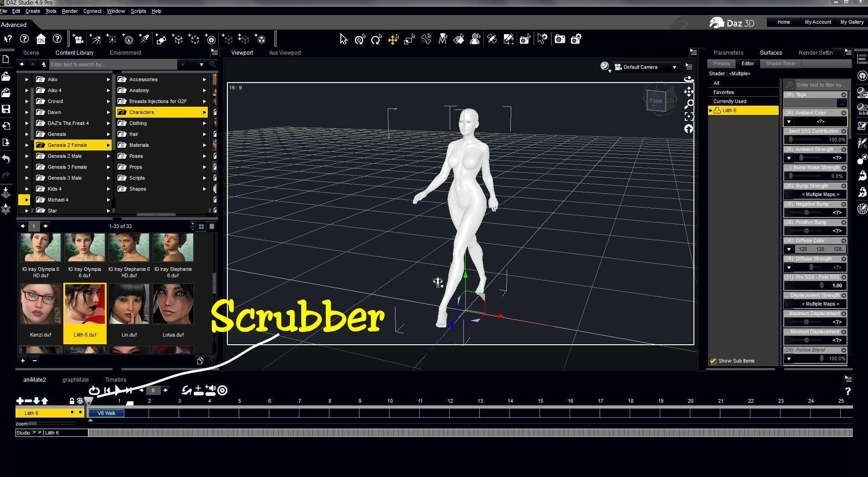868x477 pixels.
Task: Open the What's This help pointer
Action: click(x=7, y=39)
